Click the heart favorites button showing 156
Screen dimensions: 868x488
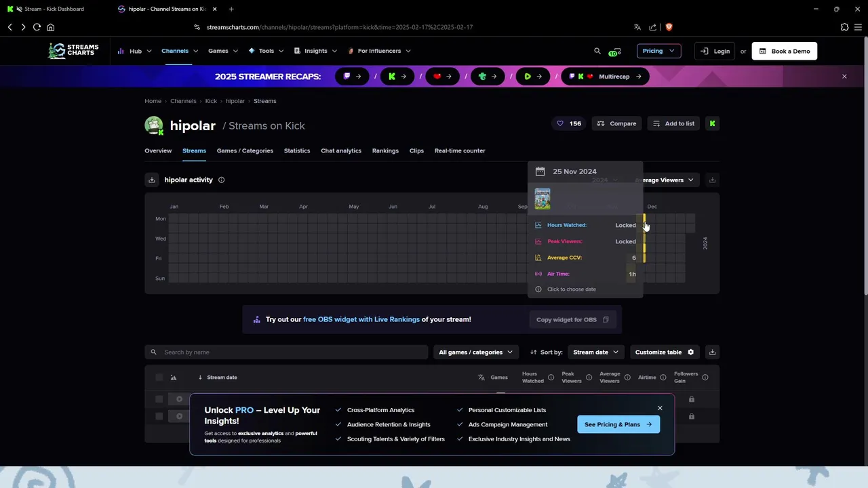(x=569, y=123)
